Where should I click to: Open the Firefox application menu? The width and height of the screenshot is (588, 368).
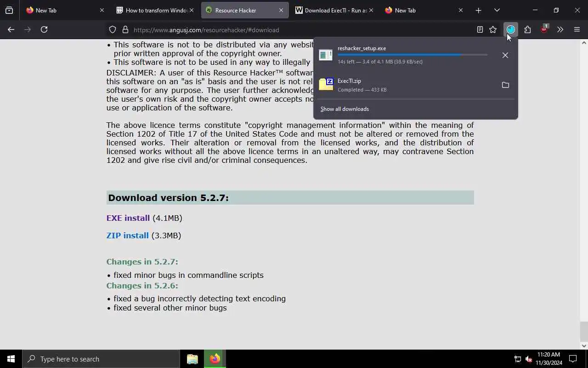coord(577,29)
